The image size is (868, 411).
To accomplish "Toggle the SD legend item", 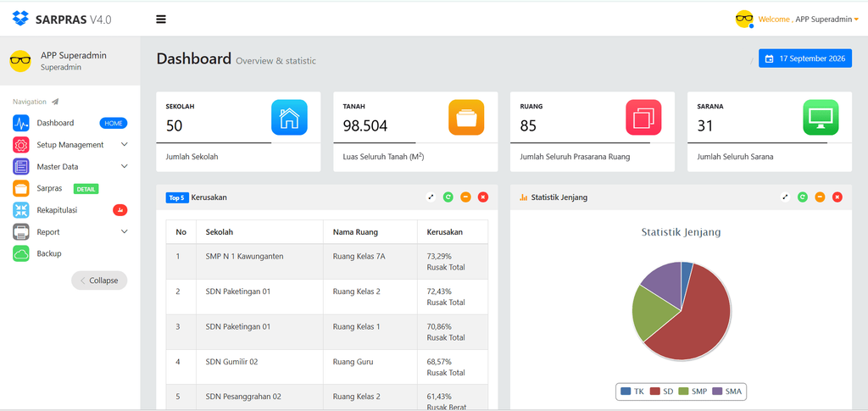I will click(x=662, y=392).
